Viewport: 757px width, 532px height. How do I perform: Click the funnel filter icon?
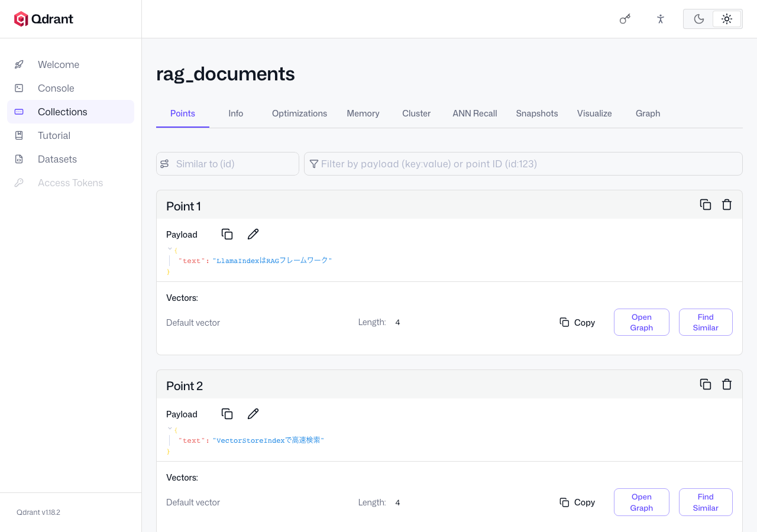pyautogui.click(x=314, y=164)
